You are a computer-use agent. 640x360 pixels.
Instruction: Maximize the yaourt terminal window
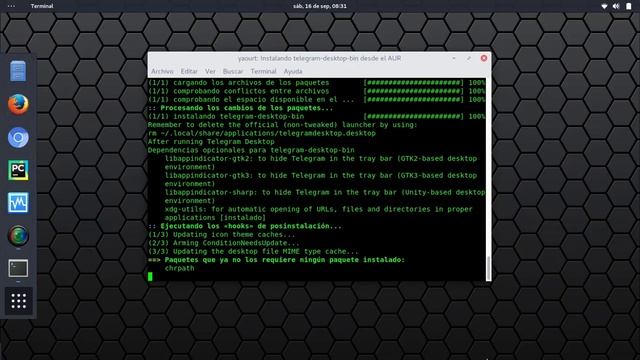tap(469, 58)
